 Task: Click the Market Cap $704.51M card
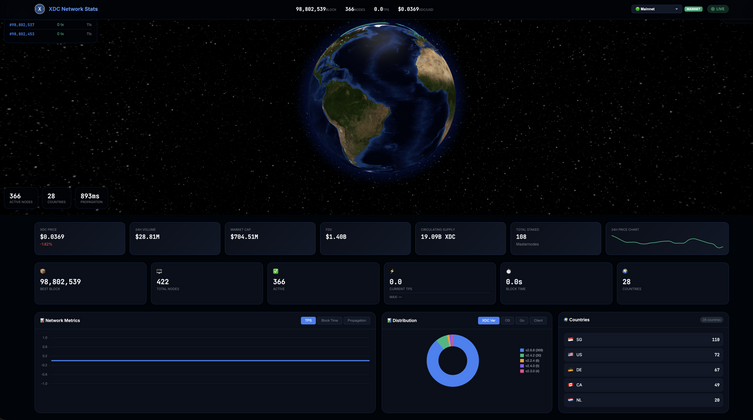(270, 238)
